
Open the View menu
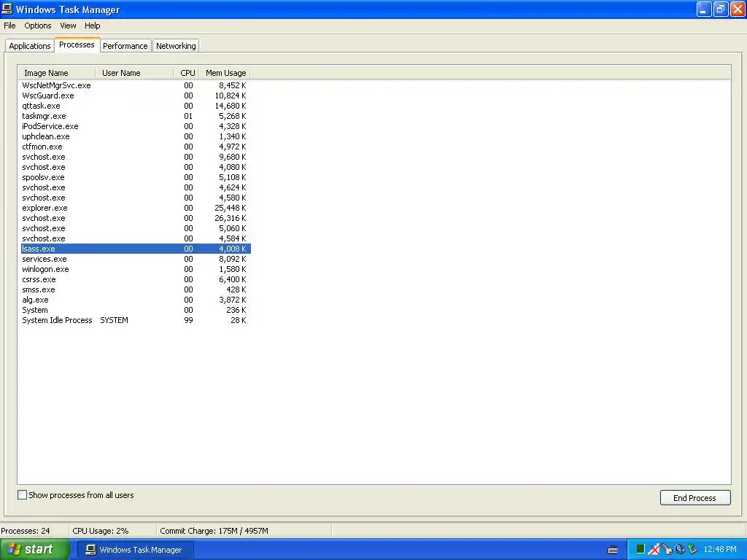68,26
